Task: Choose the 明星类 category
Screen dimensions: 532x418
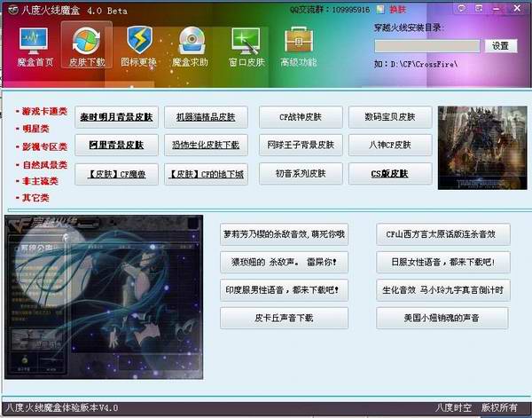Action: pyautogui.click(x=37, y=129)
